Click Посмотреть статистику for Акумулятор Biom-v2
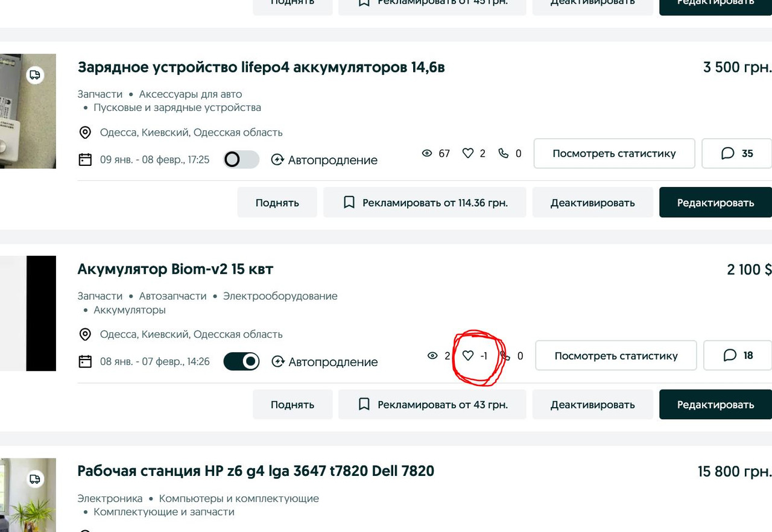Viewport: 772px width, 532px height. [616, 355]
